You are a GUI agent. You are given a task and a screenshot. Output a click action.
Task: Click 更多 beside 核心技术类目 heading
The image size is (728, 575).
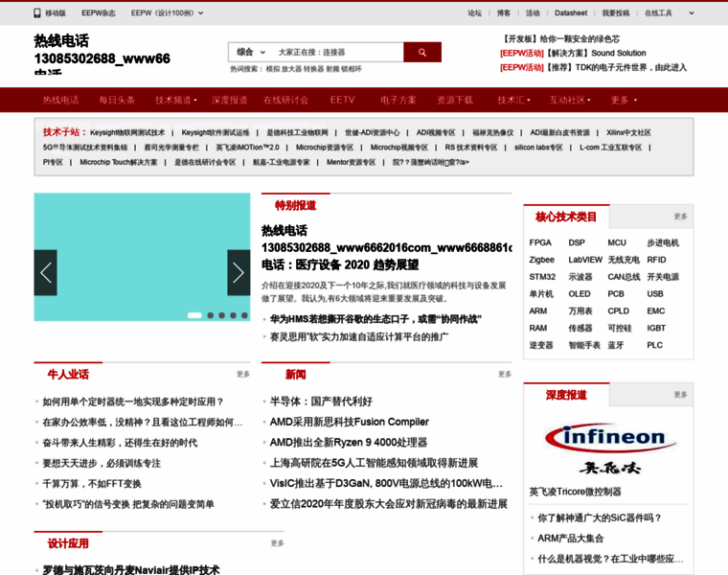click(x=680, y=217)
